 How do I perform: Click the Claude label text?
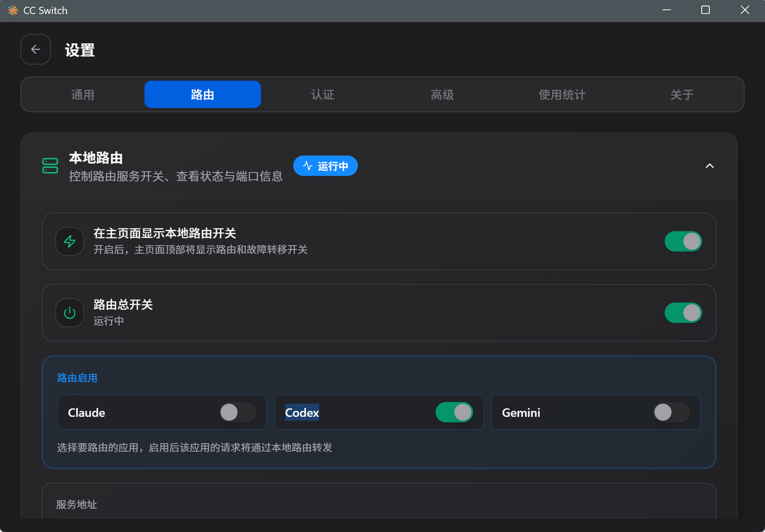[87, 413]
